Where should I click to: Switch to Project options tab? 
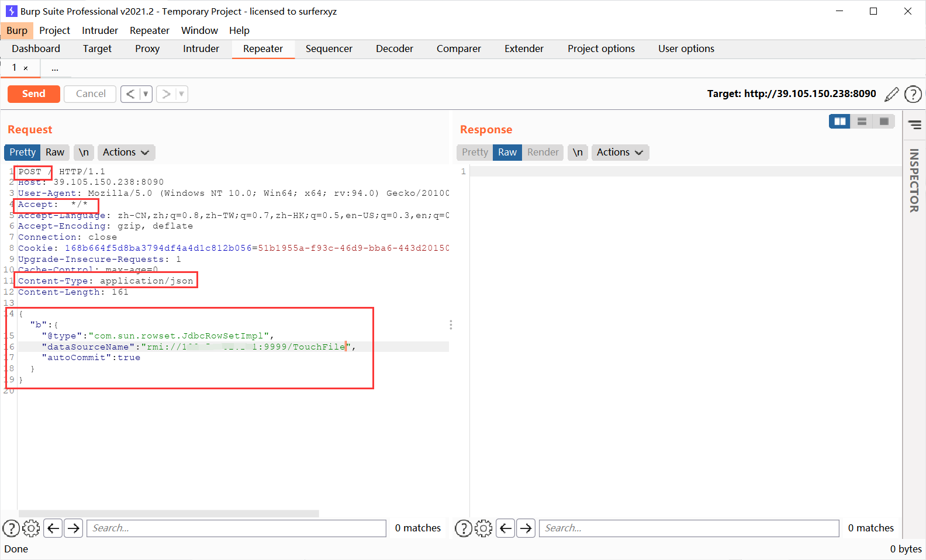click(x=601, y=49)
